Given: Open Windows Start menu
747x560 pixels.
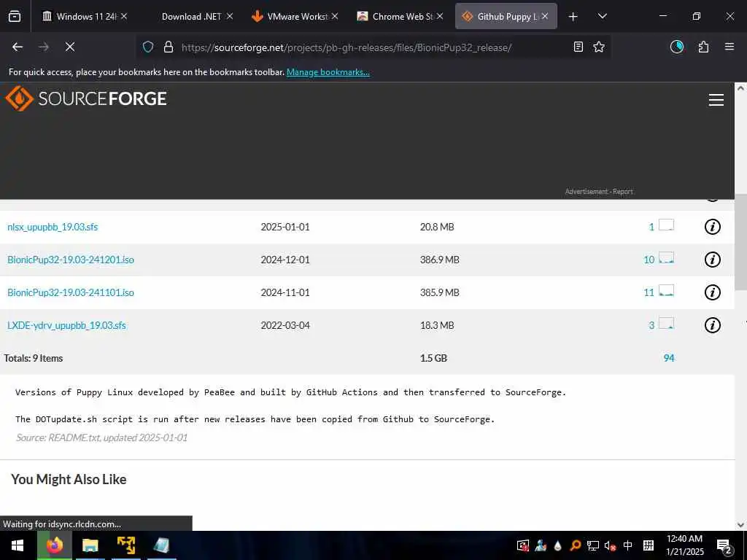Looking at the screenshot, I should coord(18,545).
